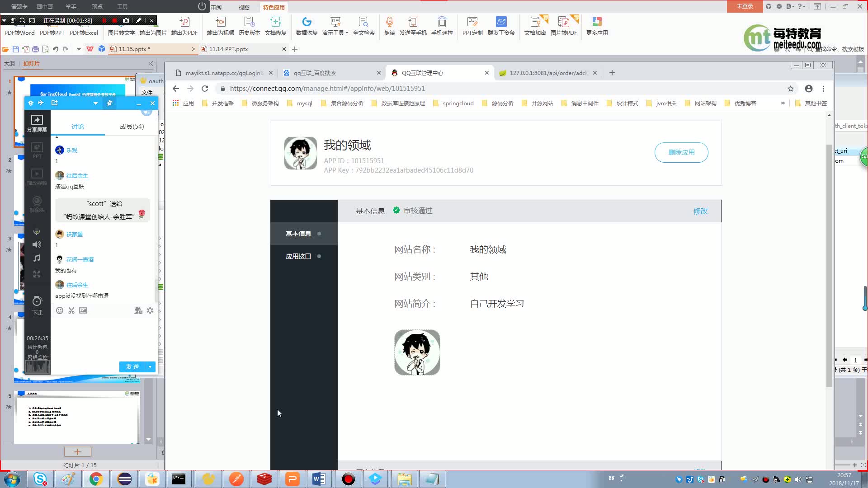The image size is (868, 488).
Task: Toggle speaker volume in classroom sidebar
Action: click(37, 244)
